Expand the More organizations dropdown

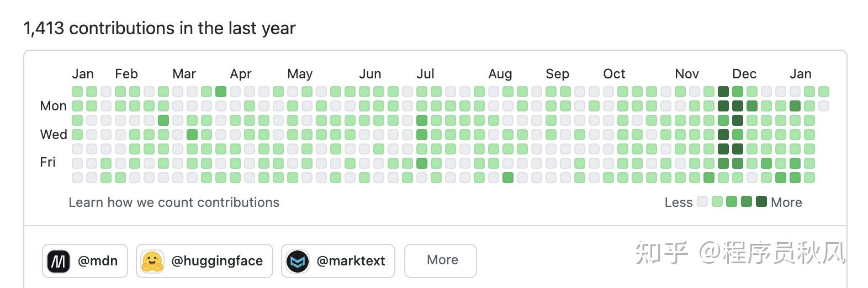441,261
